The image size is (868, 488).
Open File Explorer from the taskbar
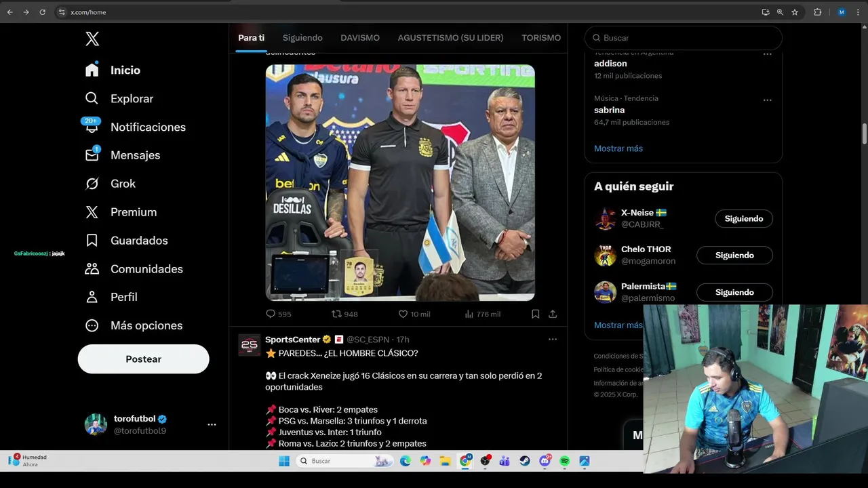445,461
